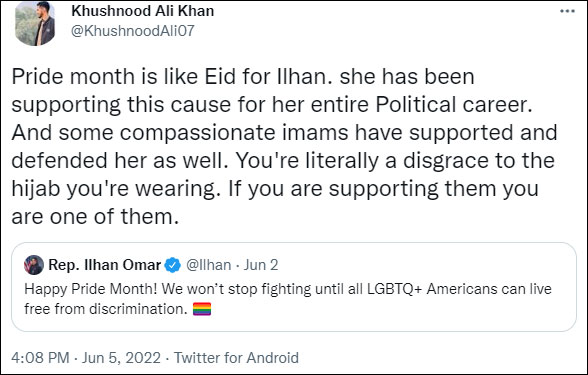Click the "free from discrimination." text line
The image size is (588, 375).
pos(106,309)
